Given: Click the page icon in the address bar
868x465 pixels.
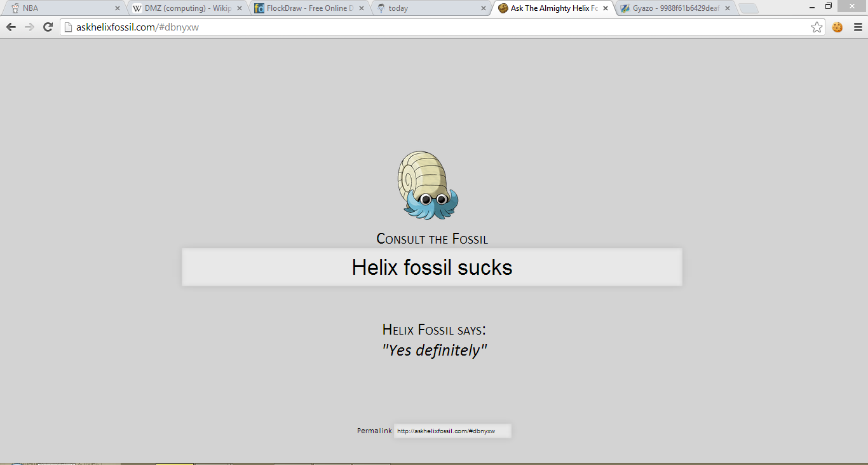Looking at the screenshot, I should [x=69, y=27].
